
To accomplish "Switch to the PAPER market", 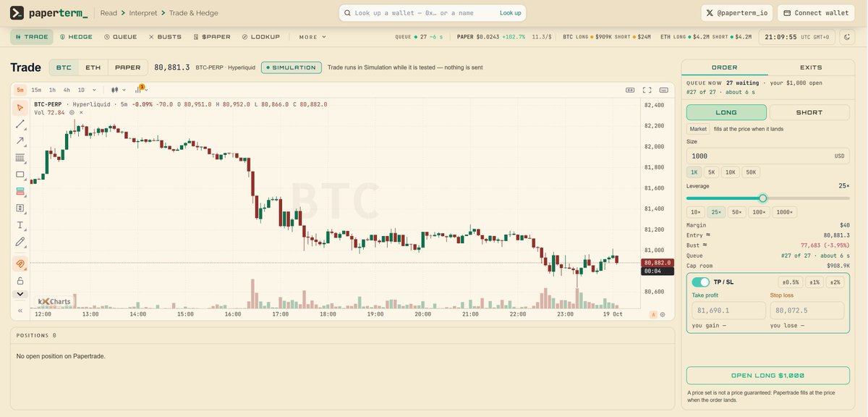I will pyautogui.click(x=128, y=67).
